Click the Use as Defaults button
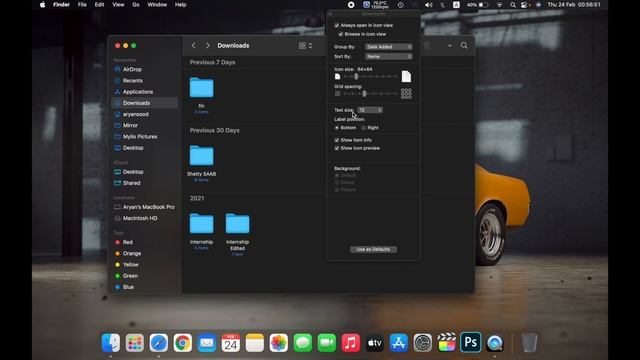The height and width of the screenshot is (360, 640). (x=373, y=249)
